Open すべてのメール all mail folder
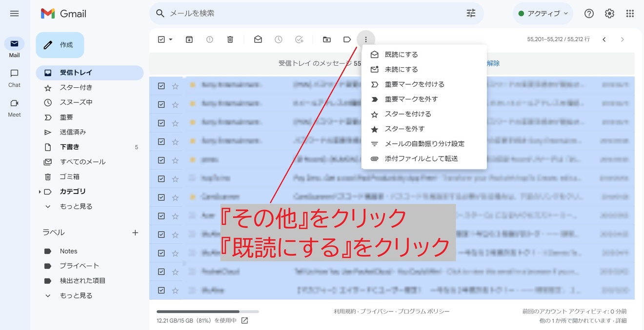The width and height of the screenshot is (644, 330). click(x=90, y=162)
